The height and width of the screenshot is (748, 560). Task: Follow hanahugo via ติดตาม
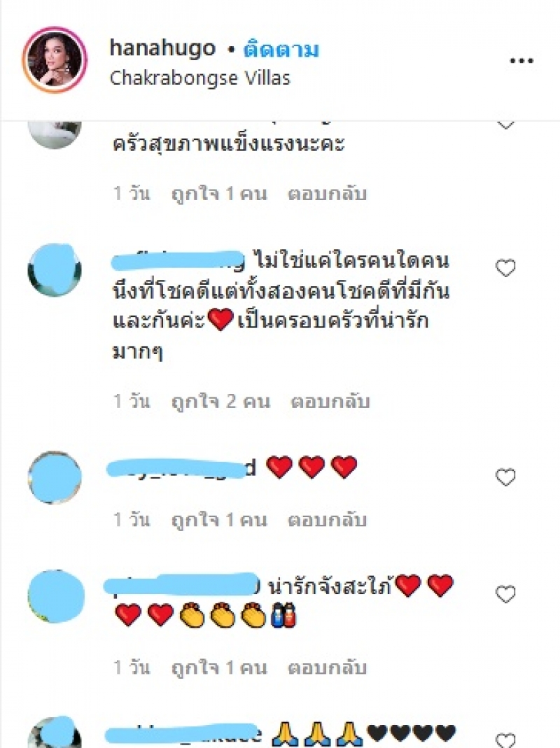pyautogui.click(x=281, y=50)
